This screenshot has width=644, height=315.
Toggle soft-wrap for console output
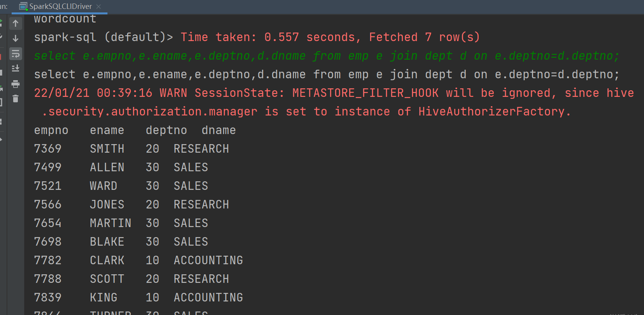pyautogui.click(x=16, y=53)
